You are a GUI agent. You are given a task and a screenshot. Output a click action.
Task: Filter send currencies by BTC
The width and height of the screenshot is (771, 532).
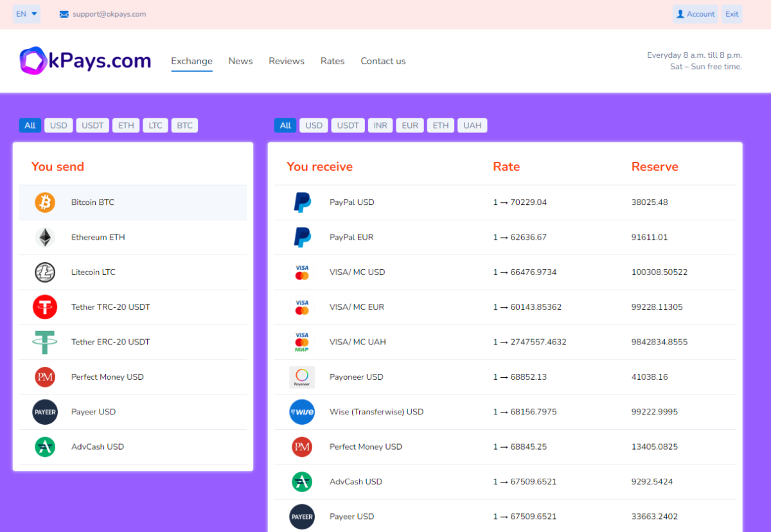coord(184,125)
